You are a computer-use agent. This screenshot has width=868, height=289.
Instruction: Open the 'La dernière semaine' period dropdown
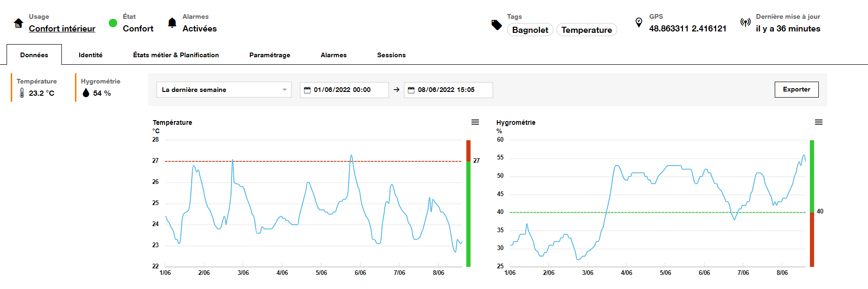224,90
